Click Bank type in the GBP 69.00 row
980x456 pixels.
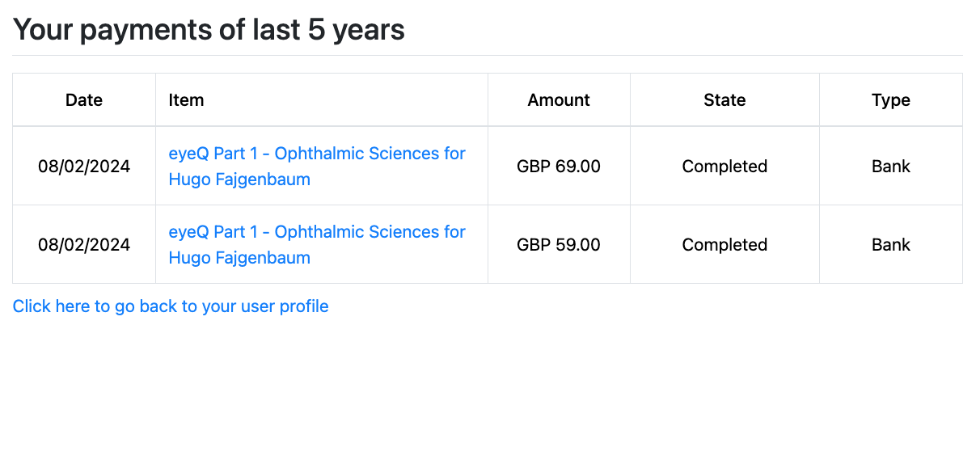(x=891, y=167)
